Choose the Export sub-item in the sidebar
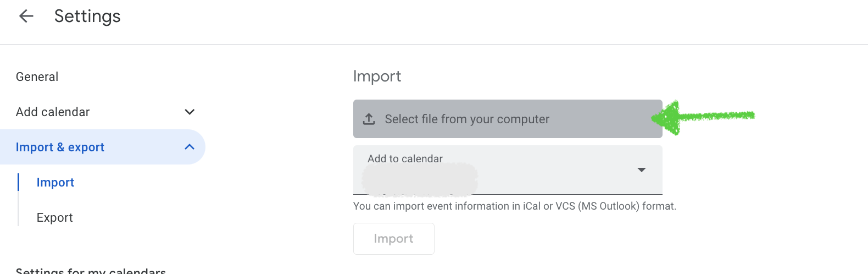This screenshot has height=274, width=868. click(x=55, y=218)
